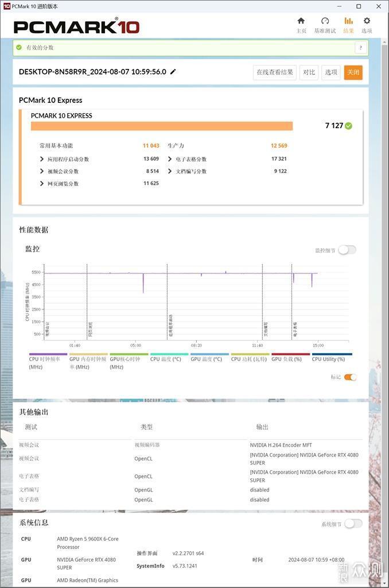
Task: Click the 11 625 web browsing value
Action: click(x=151, y=183)
